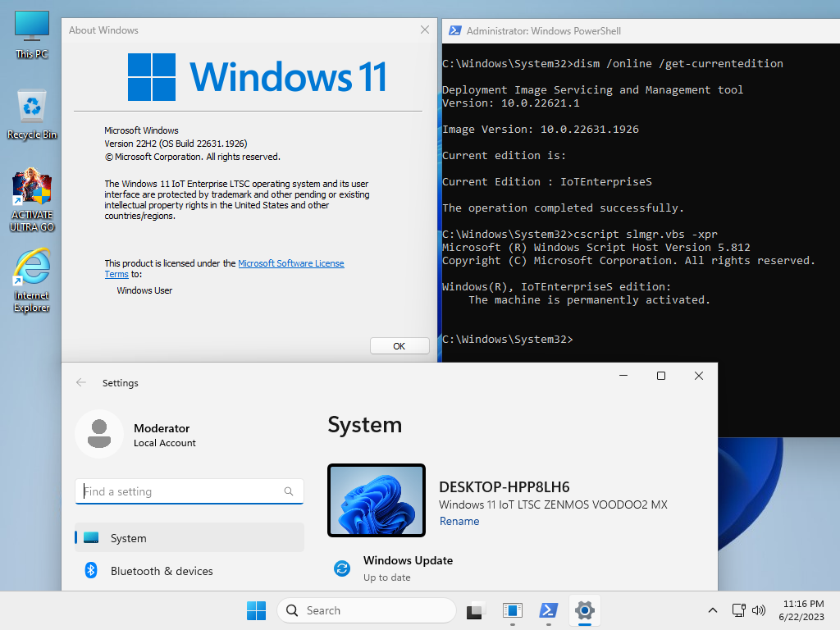Click the Moderator account avatar
Viewport: 840px width, 630px height.
coord(99,434)
